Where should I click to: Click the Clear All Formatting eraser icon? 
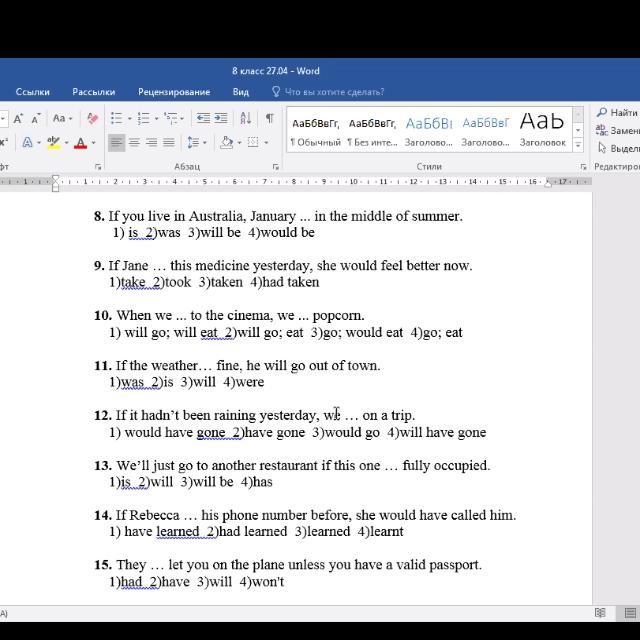click(x=92, y=118)
